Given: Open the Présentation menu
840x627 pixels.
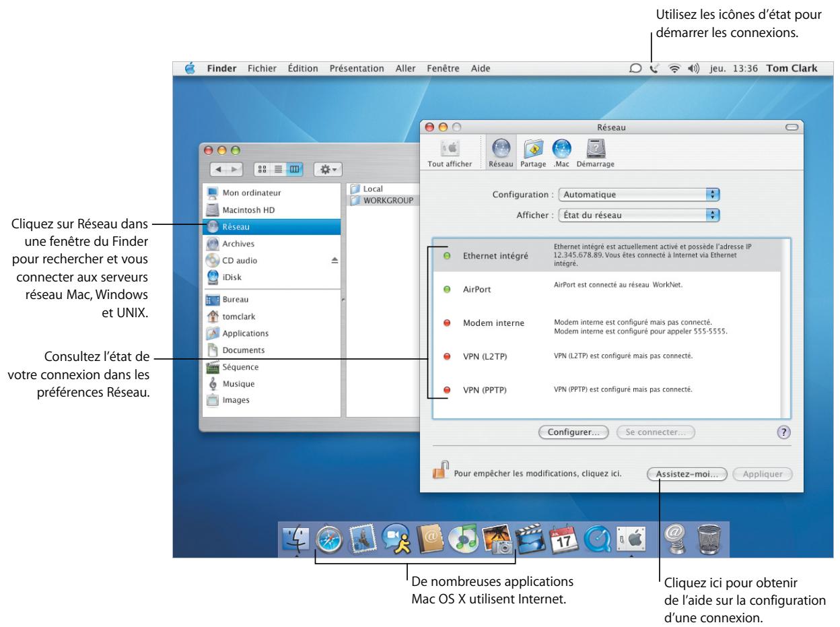Looking at the screenshot, I should 357,68.
